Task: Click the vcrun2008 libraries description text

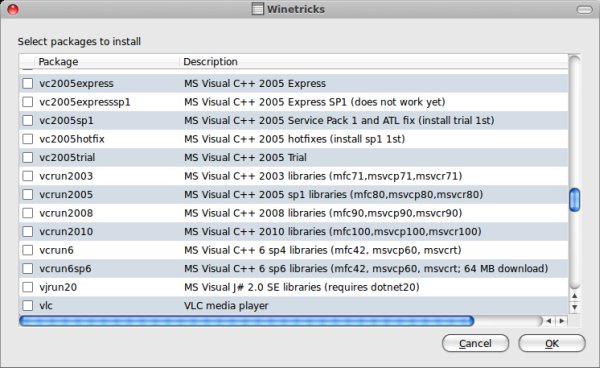Action: (323, 213)
